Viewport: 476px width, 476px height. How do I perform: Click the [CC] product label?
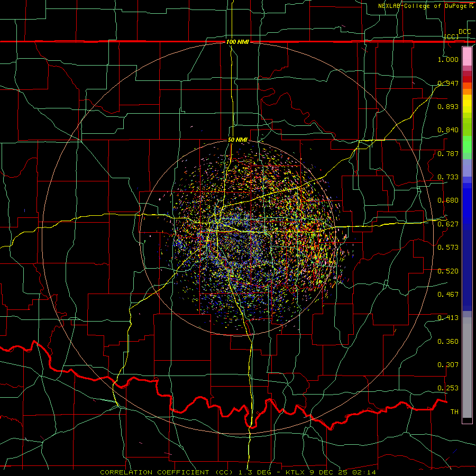point(452,36)
